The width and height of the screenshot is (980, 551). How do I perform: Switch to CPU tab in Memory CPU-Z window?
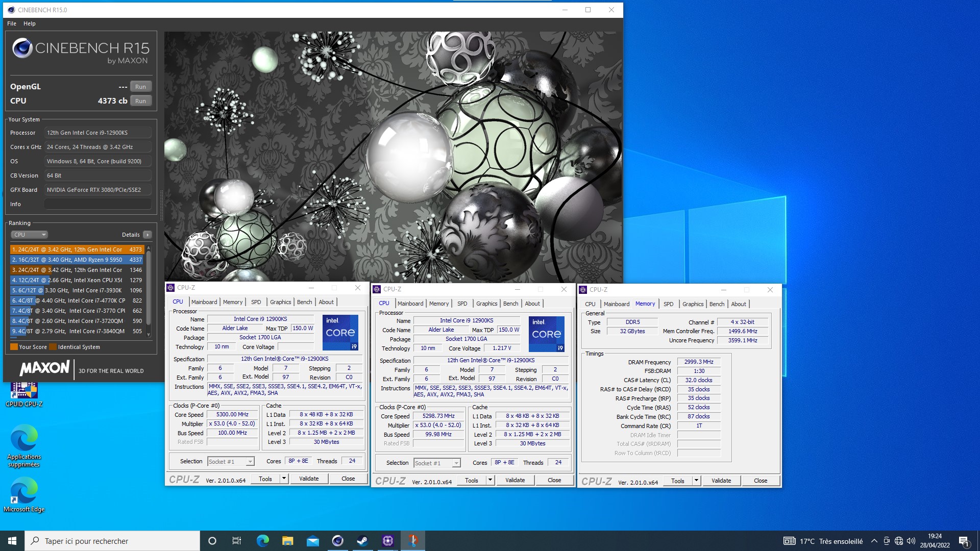coord(590,304)
